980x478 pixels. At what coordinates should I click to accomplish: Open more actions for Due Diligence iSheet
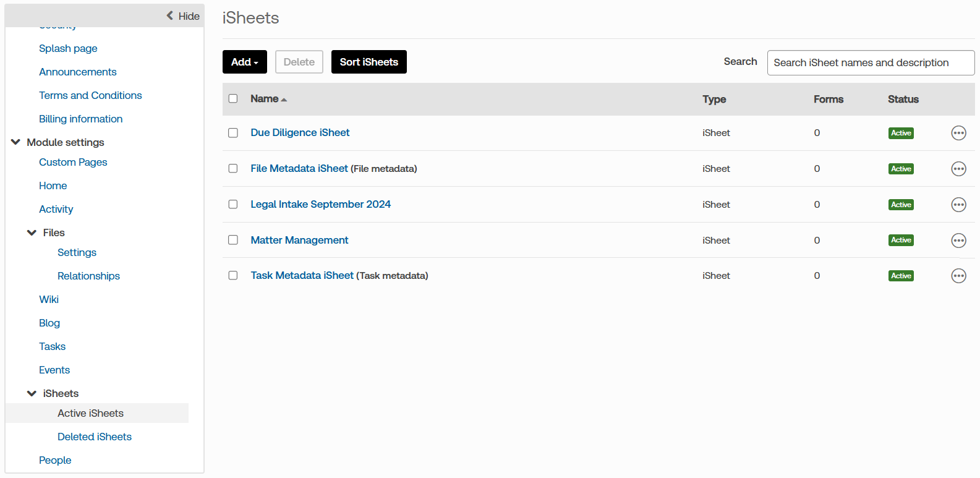coord(958,133)
